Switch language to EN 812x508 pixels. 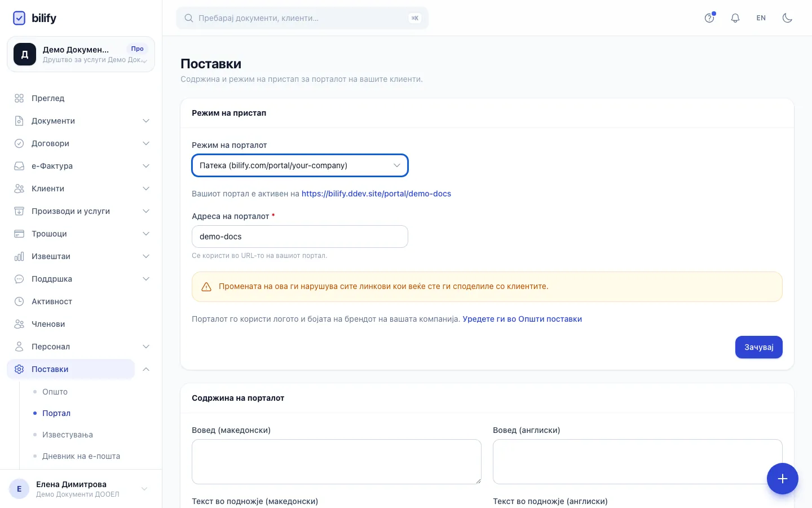point(761,18)
